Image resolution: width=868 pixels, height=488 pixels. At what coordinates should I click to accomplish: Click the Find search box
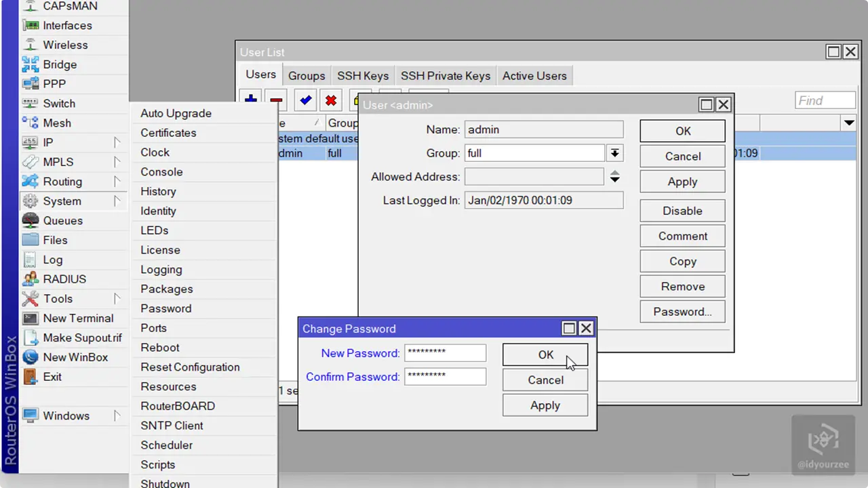pos(825,100)
